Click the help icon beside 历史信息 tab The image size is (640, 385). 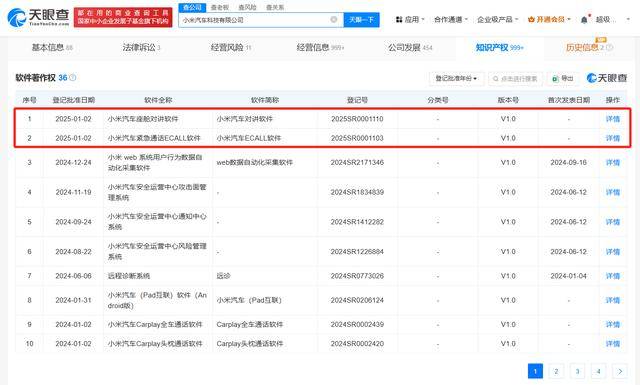pos(609,47)
